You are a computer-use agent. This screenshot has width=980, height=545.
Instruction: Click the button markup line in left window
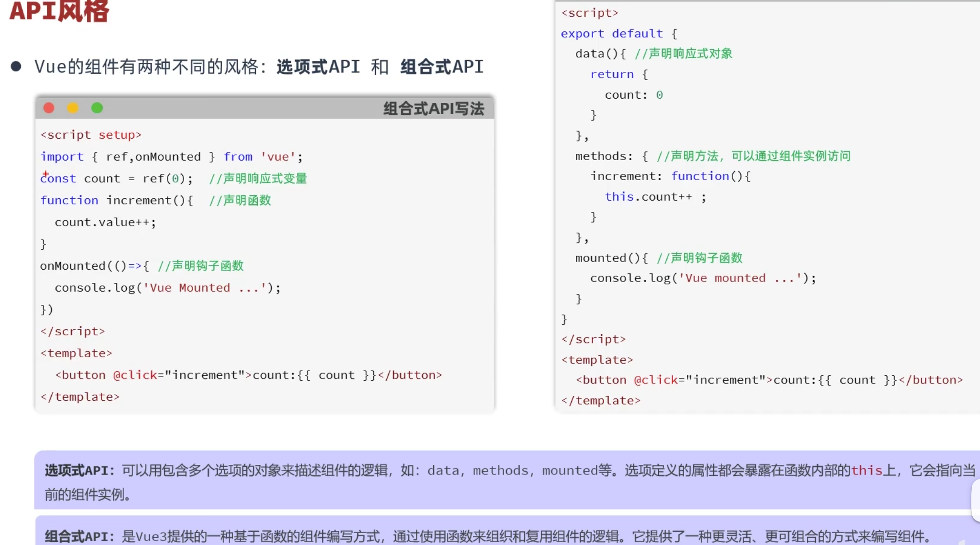coord(249,375)
